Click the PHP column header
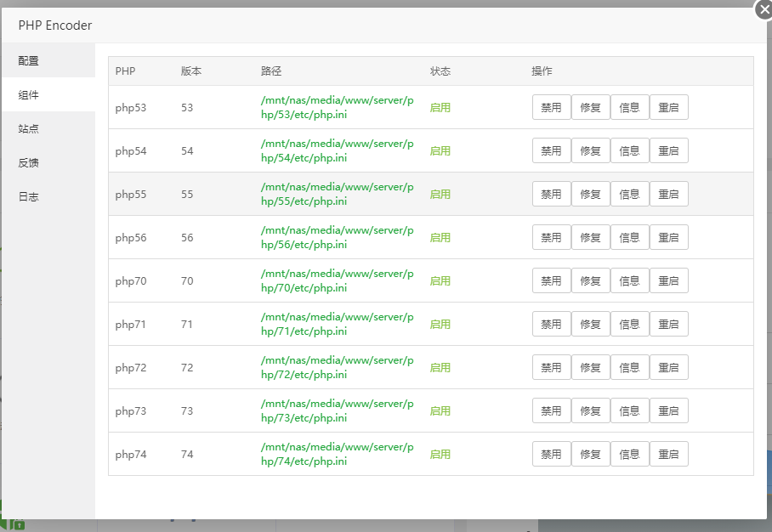The image size is (772, 532). tap(125, 71)
